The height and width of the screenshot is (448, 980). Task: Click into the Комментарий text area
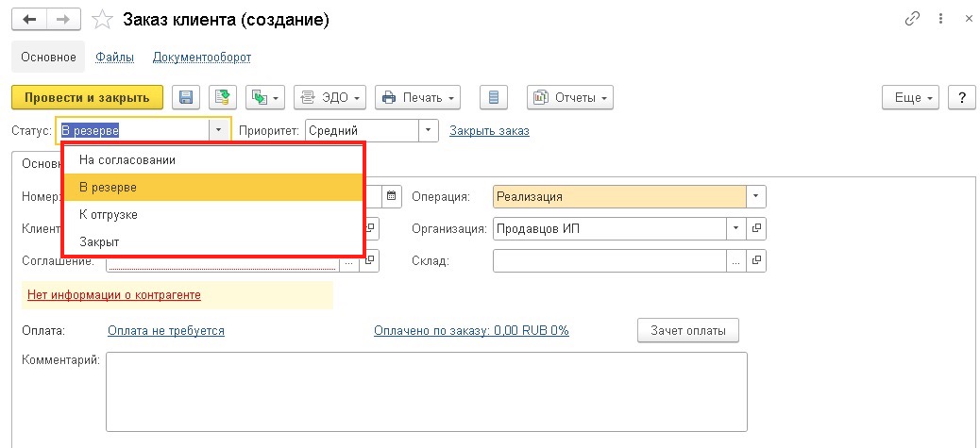click(x=427, y=391)
